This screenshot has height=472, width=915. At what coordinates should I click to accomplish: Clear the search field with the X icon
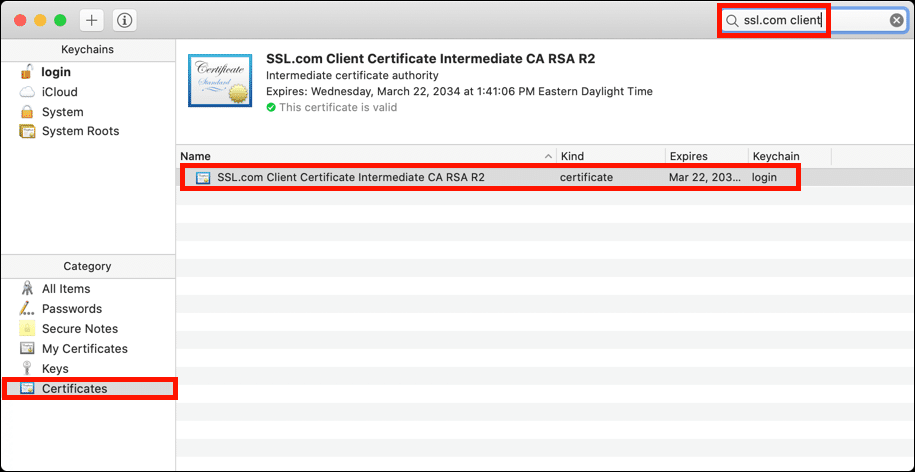897,20
